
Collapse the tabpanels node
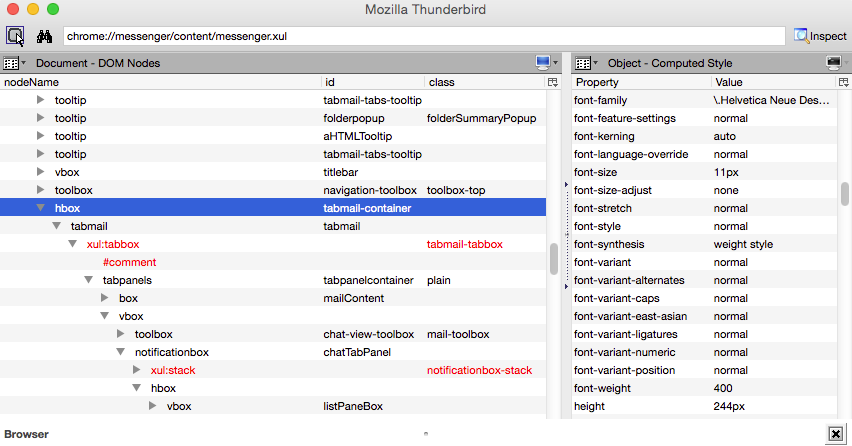coord(89,280)
